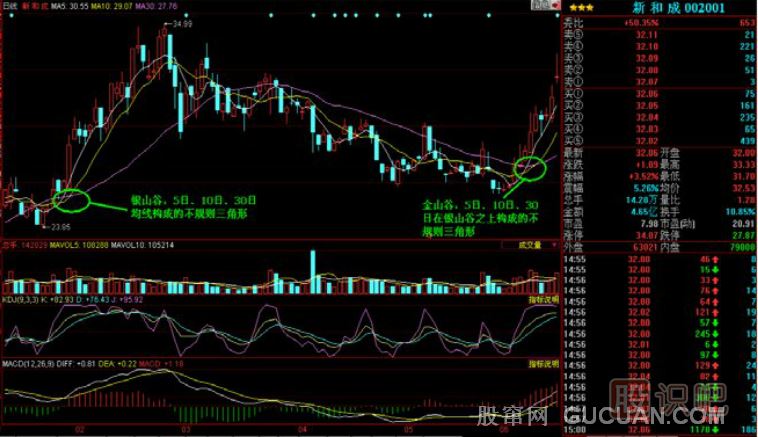This screenshot has width=758, height=437.
Task: Select the MACD(12,26,9) indicator label
Action: click(x=28, y=365)
